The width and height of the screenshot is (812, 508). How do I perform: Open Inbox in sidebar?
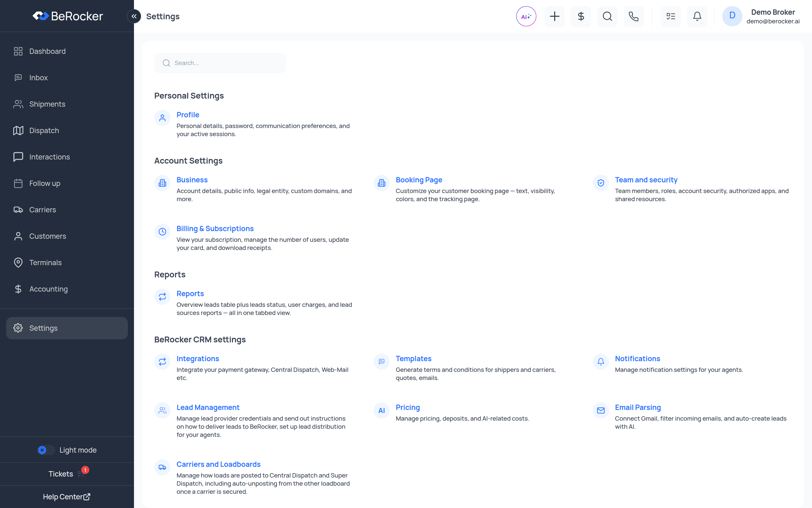[67, 78]
